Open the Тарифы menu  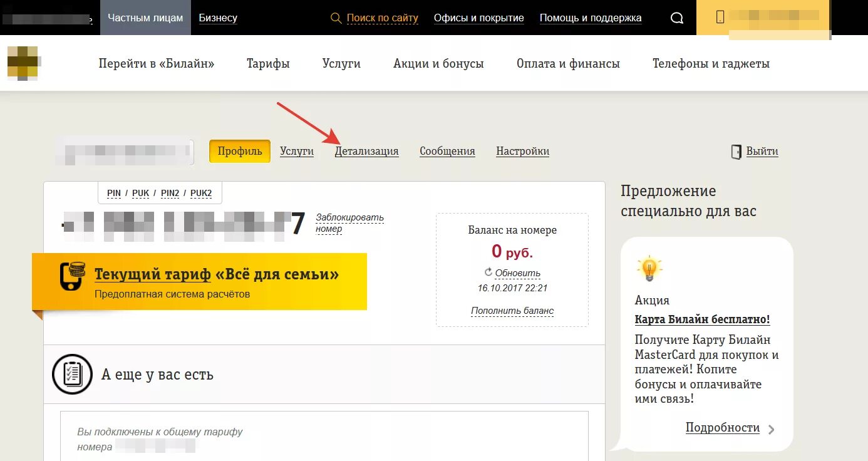(x=268, y=63)
